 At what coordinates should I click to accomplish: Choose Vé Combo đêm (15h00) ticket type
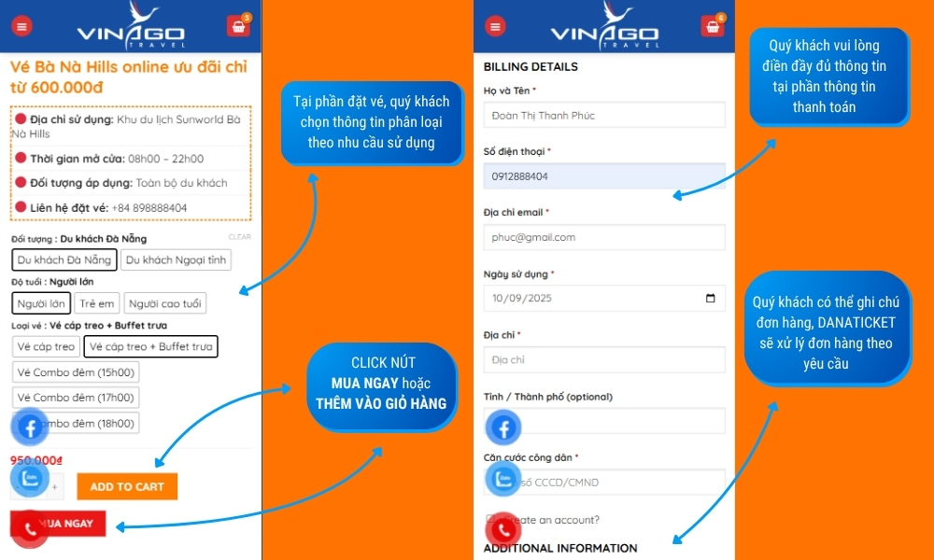[x=76, y=372]
